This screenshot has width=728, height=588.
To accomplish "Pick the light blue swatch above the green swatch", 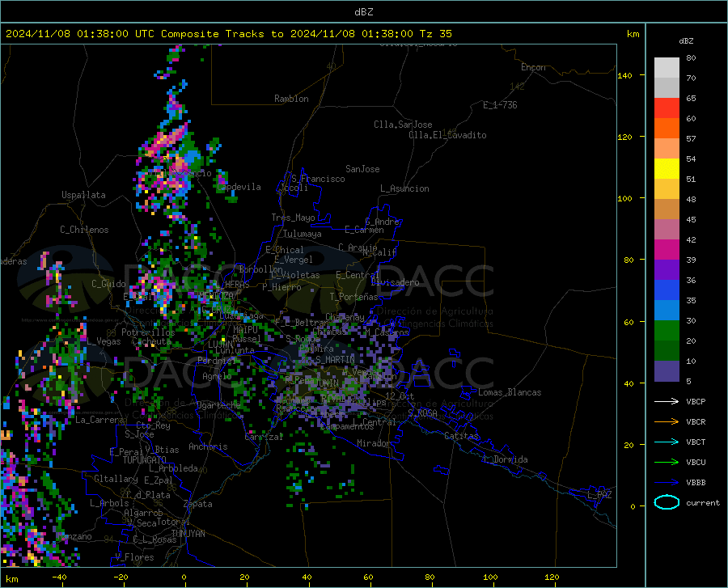I will [x=667, y=311].
